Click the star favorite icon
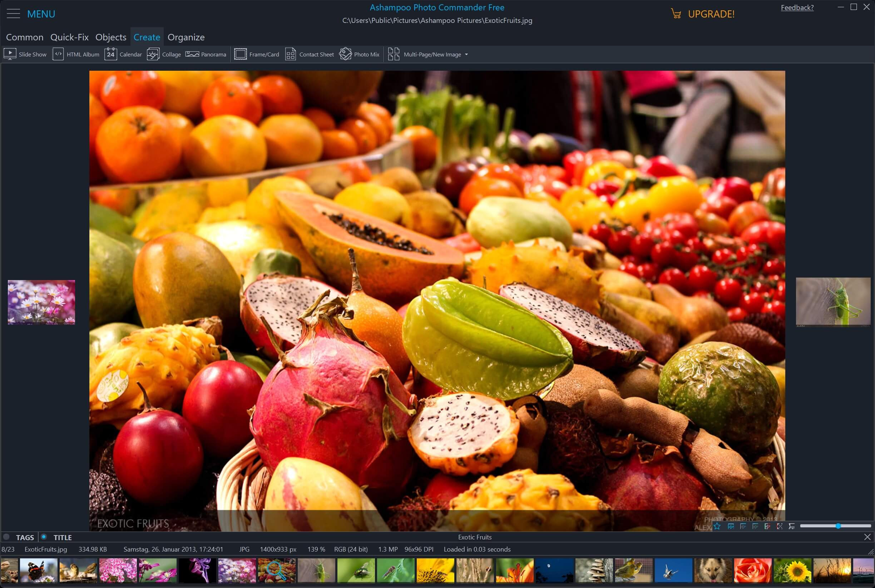Screen dimensions: 875x588 pyautogui.click(x=717, y=526)
